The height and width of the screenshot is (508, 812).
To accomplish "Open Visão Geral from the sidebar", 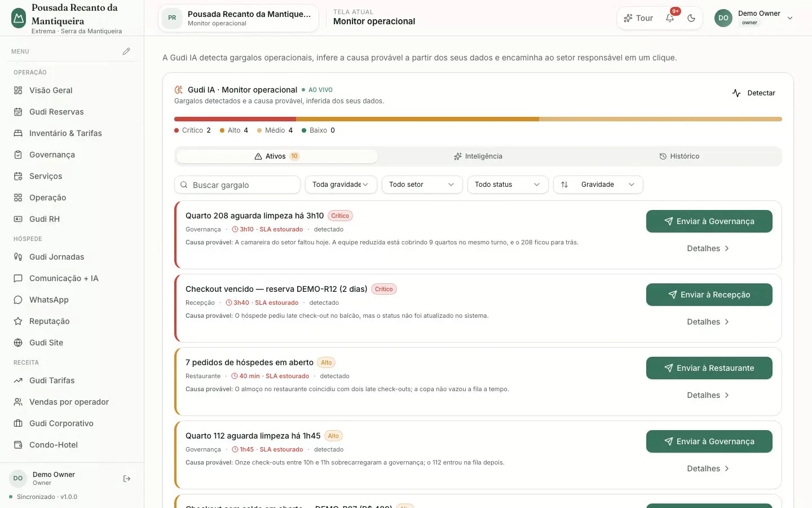I will click(72, 90).
